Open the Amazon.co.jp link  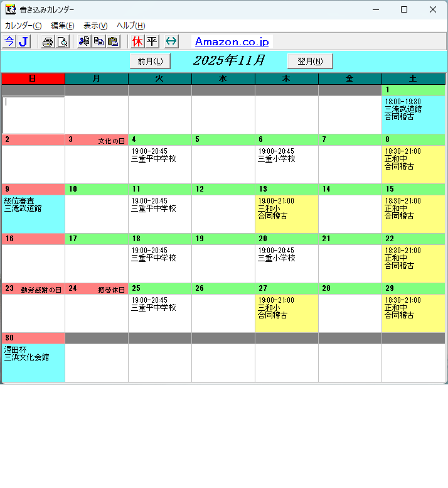232,41
